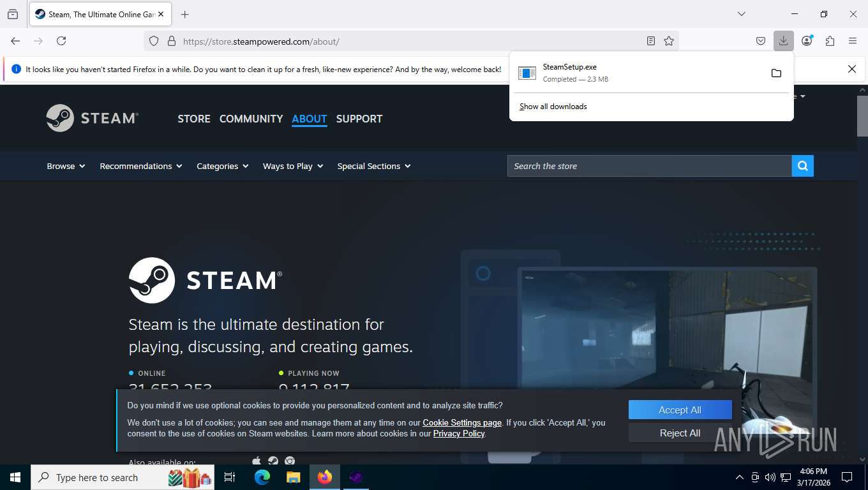Open the COMMUNITY menu item
The width and height of the screenshot is (868, 490).
click(x=251, y=119)
